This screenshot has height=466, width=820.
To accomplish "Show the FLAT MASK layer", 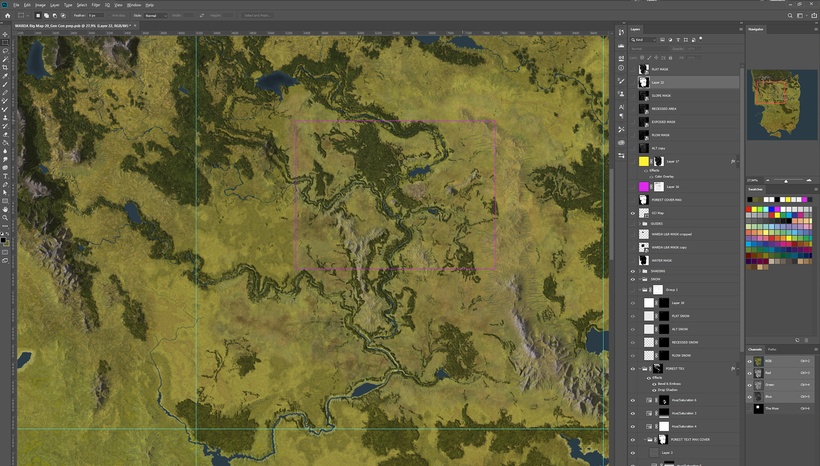I will 633,69.
